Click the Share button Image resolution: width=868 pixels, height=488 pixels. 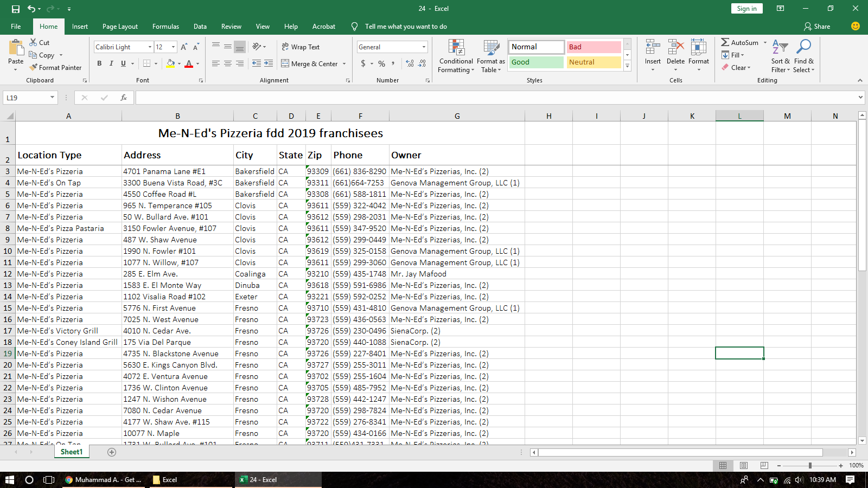816,26
